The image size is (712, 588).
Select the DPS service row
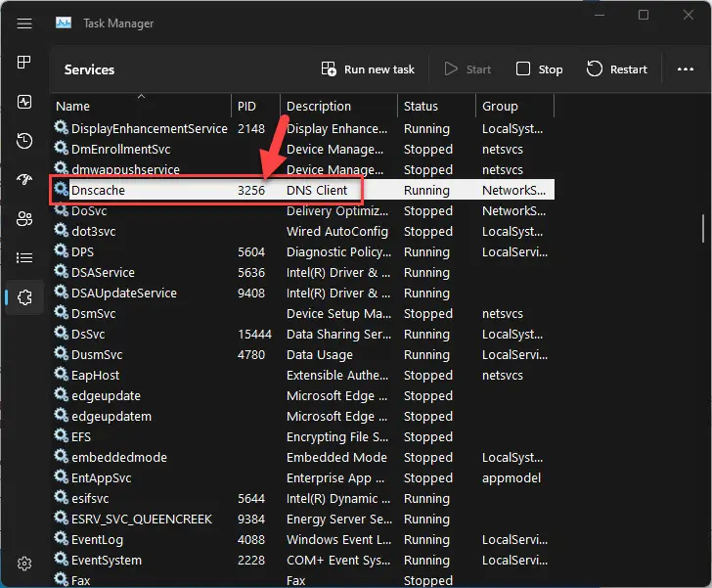[302, 251]
